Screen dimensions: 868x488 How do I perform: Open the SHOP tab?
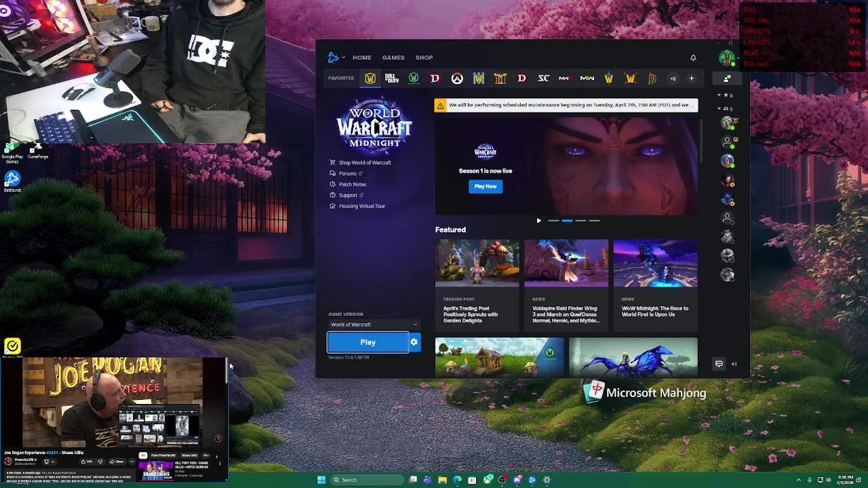click(424, 58)
